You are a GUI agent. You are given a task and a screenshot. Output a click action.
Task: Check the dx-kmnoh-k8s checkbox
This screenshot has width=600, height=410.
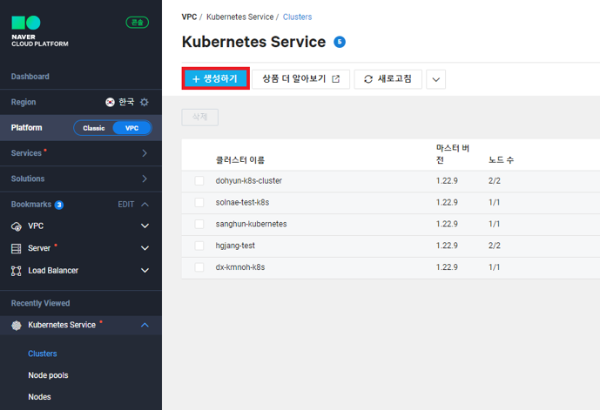[199, 267]
